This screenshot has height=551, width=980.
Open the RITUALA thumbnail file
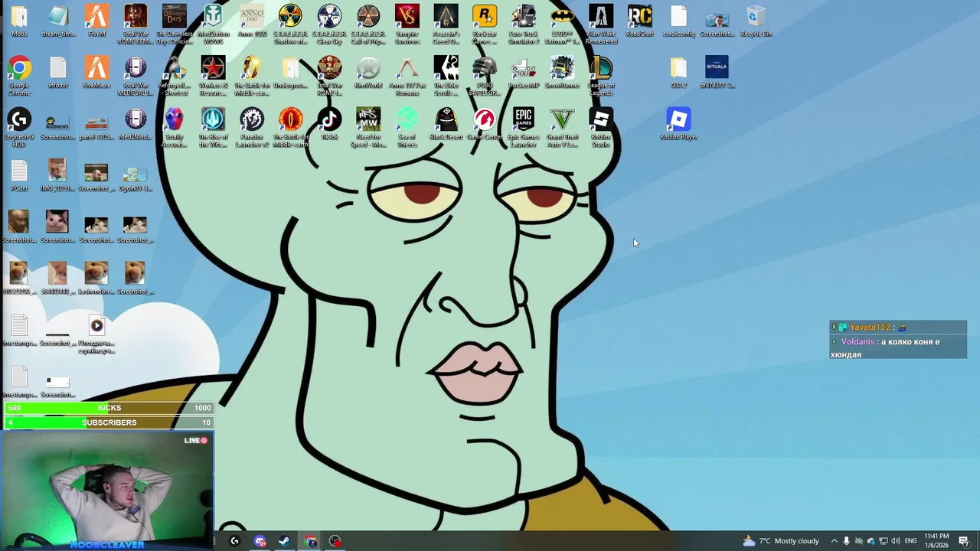[717, 73]
